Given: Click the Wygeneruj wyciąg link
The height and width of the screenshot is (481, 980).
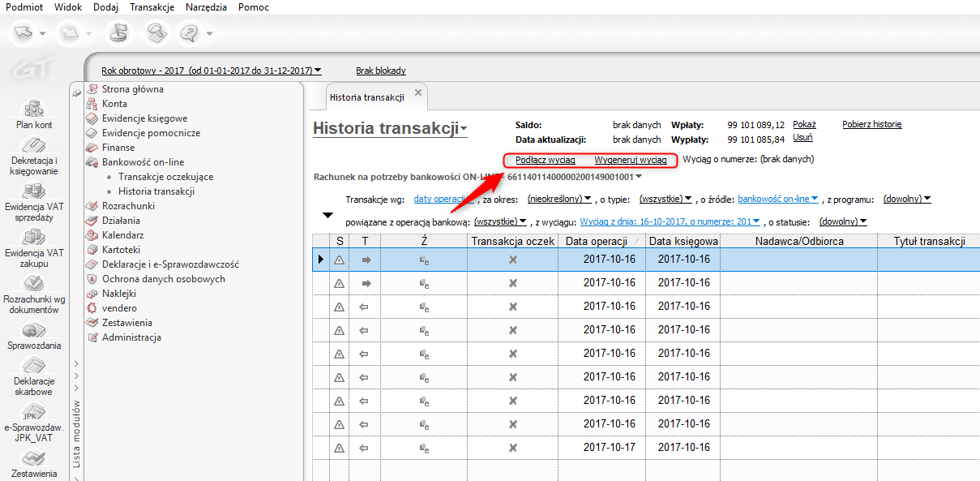Looking at the screenshot, I should click(x=631, y=160).
